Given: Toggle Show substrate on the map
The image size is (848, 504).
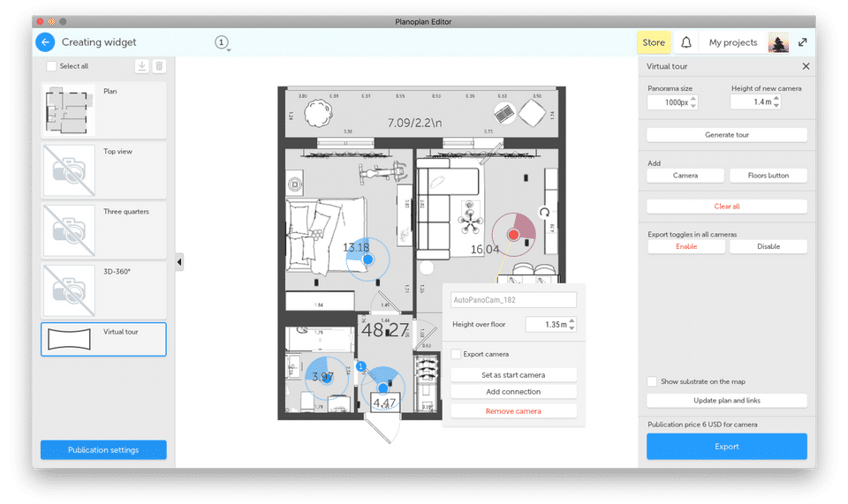Looking at the screenshot, I should pyautogui.click(x=652, y=381).
